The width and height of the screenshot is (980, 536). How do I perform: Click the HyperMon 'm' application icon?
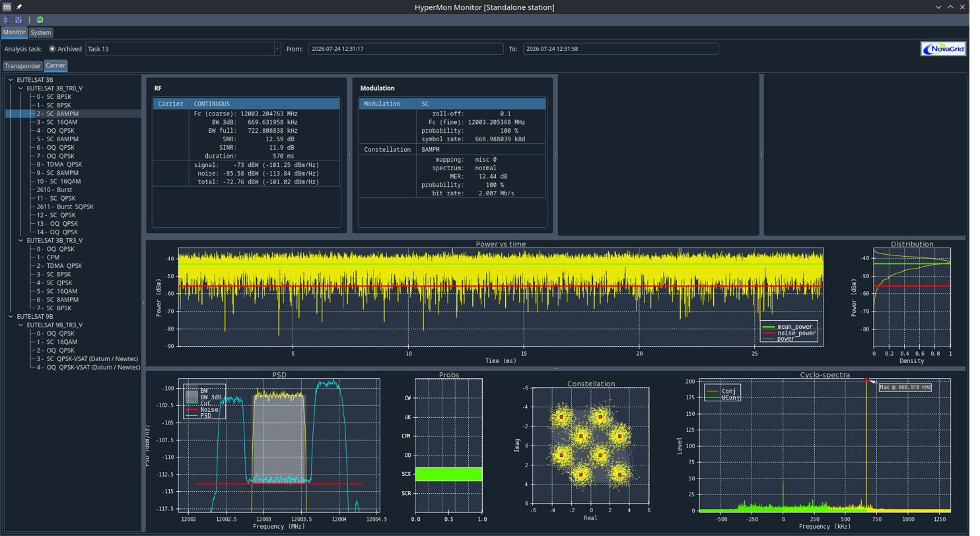pyautogui.click(x=7, y=7)
